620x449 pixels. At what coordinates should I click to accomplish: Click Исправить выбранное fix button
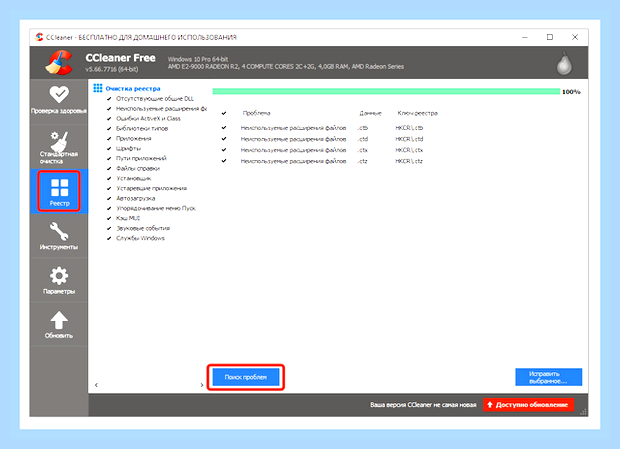pos(548,377)
